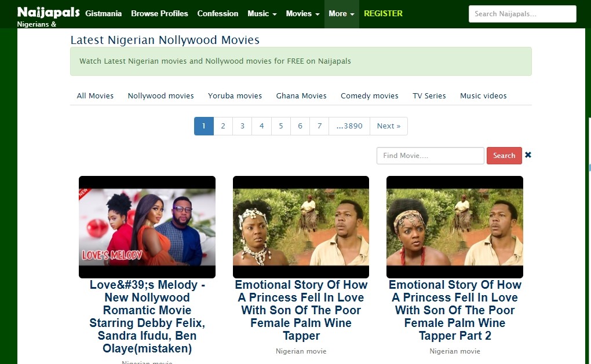The height and width of the screenshot is (364, 591).
Task: Go to pagination page 6
Action: tap(300, 126)
